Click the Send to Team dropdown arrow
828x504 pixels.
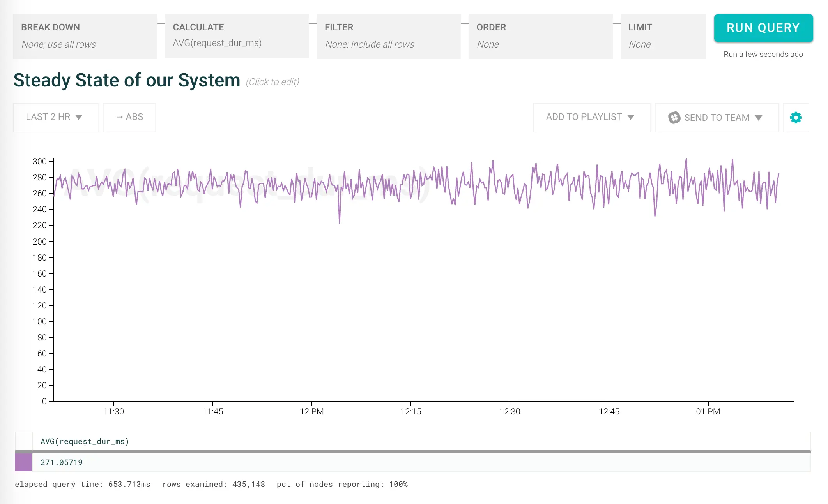click(758, 118)
